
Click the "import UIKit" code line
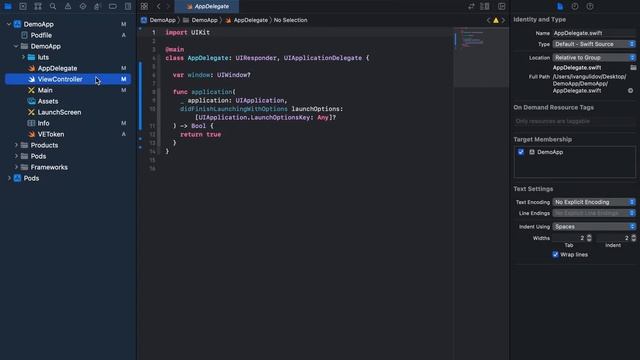pyautogui.click(x=187, y=32)
